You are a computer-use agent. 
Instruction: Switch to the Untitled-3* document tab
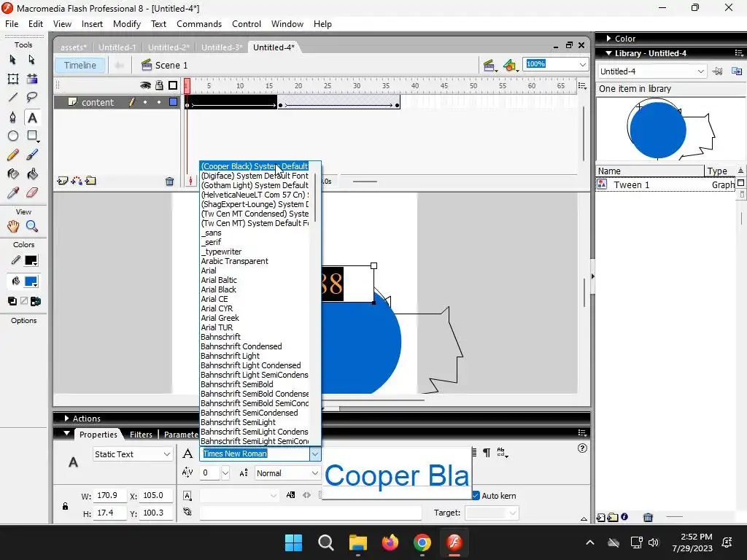pyautogui.click(x=222, y=47)
